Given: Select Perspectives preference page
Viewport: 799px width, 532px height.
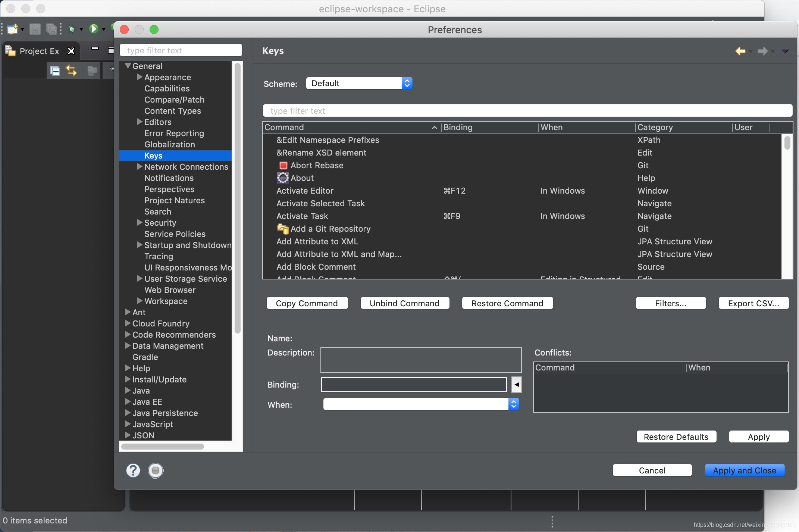Looking at the screenshot, I should click(169, 189).
